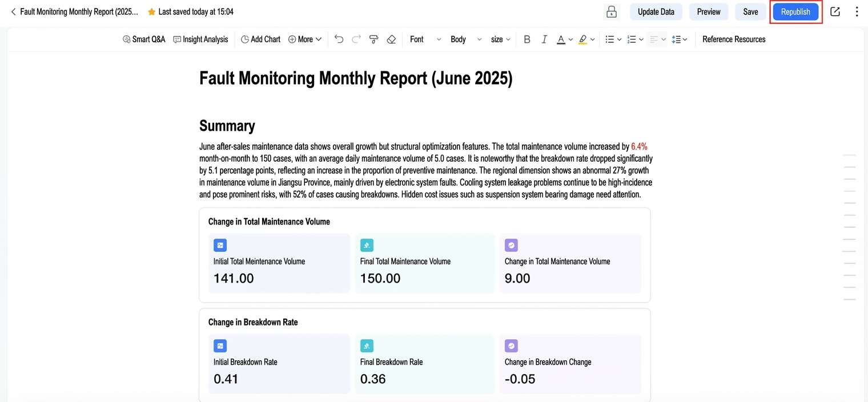Save the report
Screen dimensions: 868x402
click(x=750, y=11)
